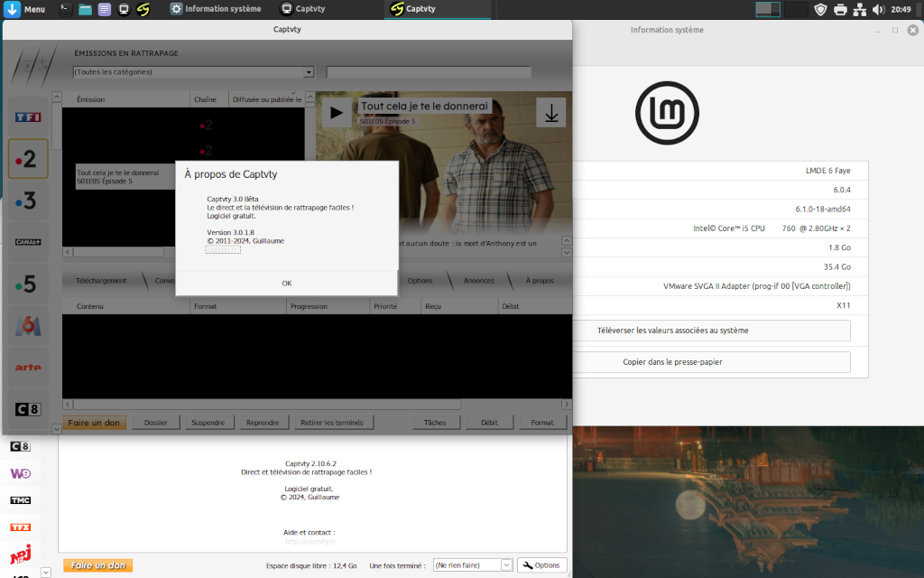Click the download list horizontal scrollbar
The height and width of the screenshot is (578, 924).
(316, 404)
